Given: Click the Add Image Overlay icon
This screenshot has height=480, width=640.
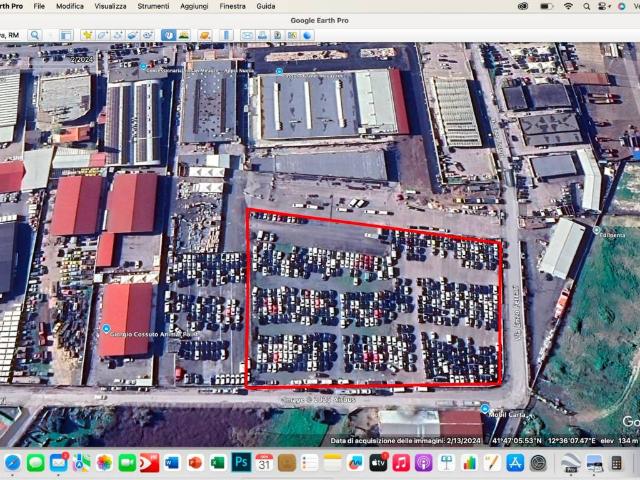Looking at the screenshot, I should point(132,35).
